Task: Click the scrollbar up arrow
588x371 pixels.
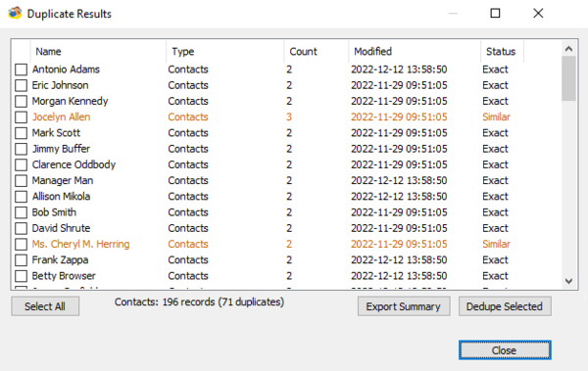Action: click(568, 49)
